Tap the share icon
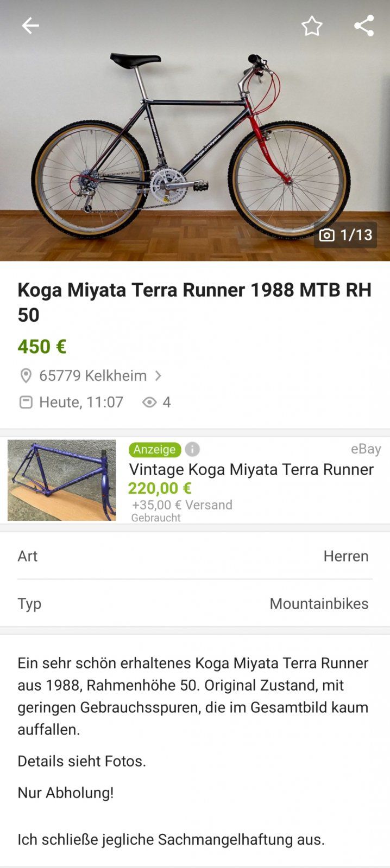This screenshot has height=868, width=390. pyautogui.click(x=364, y=25)
